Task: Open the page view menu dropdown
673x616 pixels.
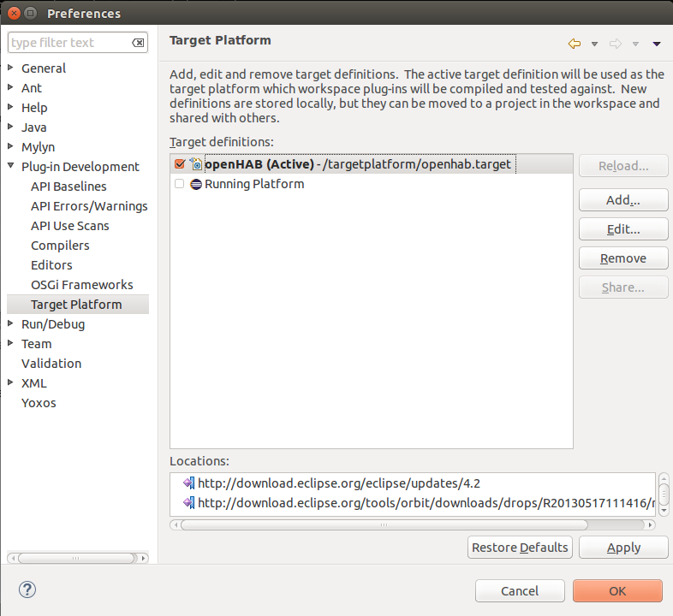Action: point(657,44)
